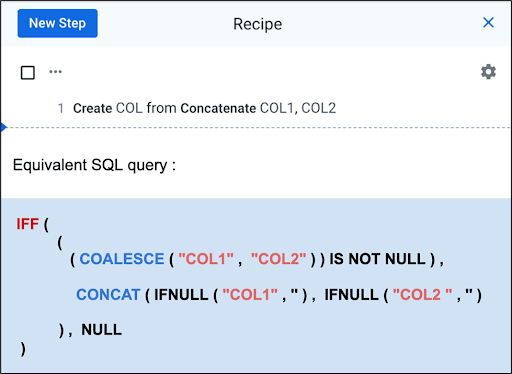Click the IS NOT NULL text

pos(377,259)
